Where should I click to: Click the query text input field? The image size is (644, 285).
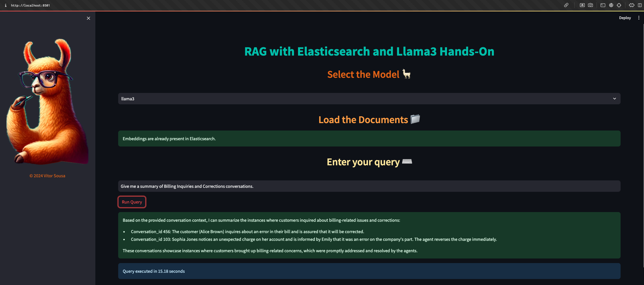click(369, 186)
